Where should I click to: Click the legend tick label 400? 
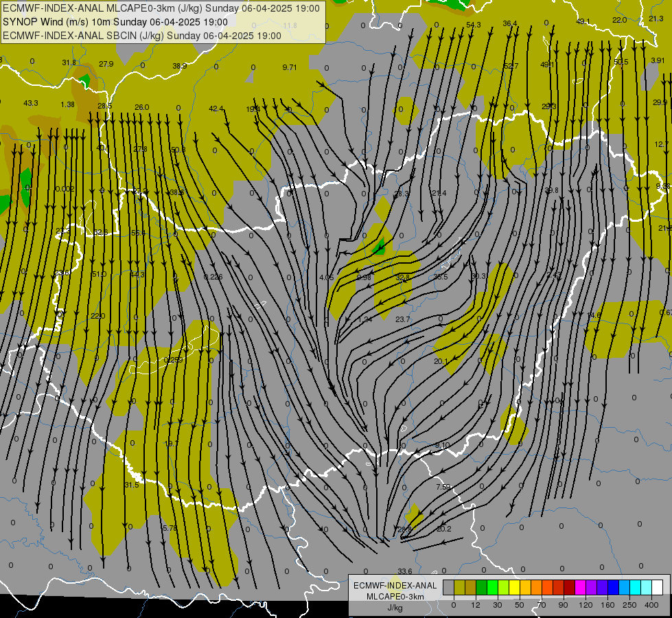pyautogui.click(x=651, y=605)
